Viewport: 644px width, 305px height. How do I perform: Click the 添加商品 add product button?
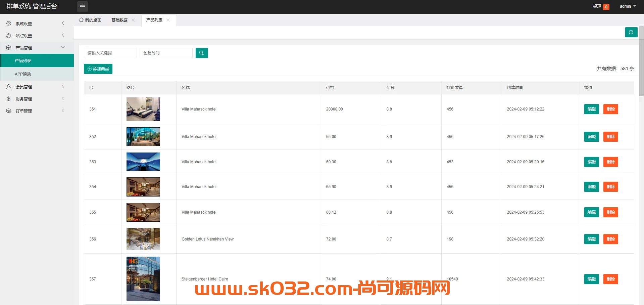[98, 69]
